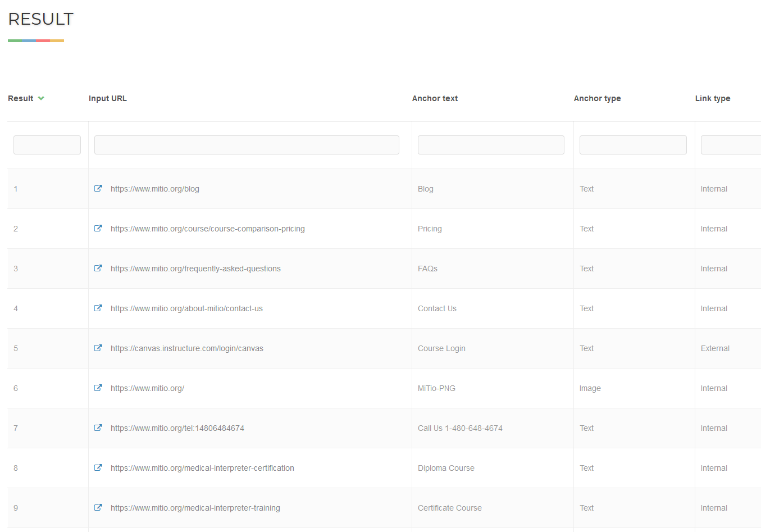Select 'Text' anchor type in Course Login row

click(x=586, y=348)
